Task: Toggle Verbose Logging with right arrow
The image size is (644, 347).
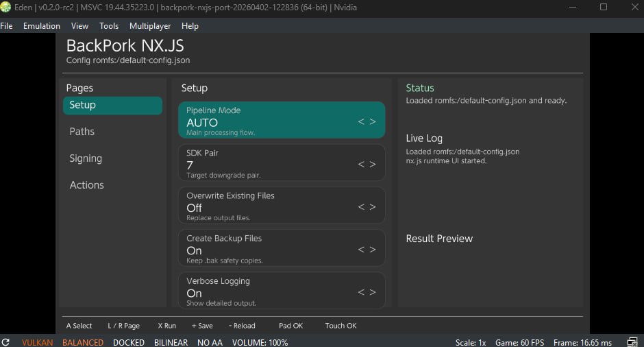Action: (373, 292)
